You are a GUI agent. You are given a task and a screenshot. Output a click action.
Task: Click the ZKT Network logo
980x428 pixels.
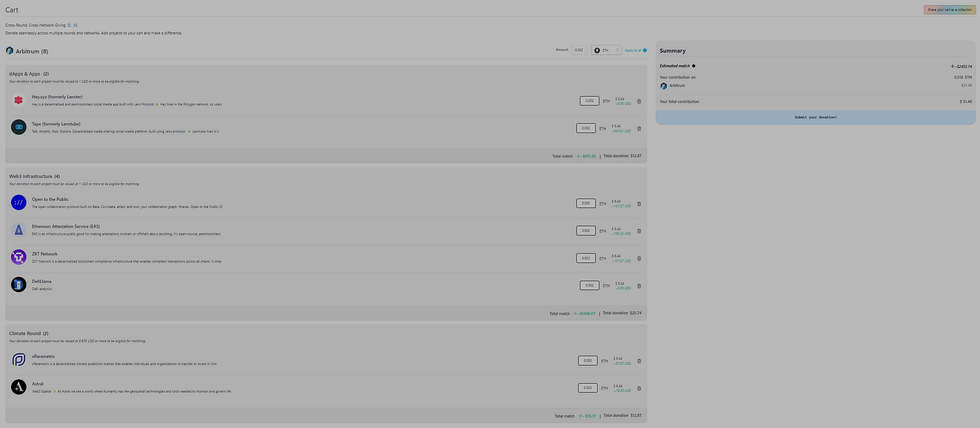(x=18, y=257)
